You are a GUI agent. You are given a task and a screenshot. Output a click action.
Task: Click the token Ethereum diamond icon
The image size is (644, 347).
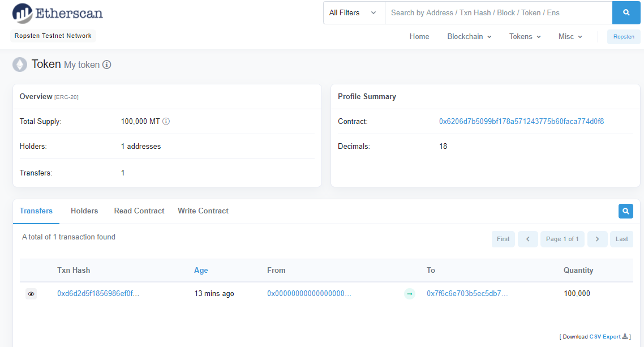point(20,65)
